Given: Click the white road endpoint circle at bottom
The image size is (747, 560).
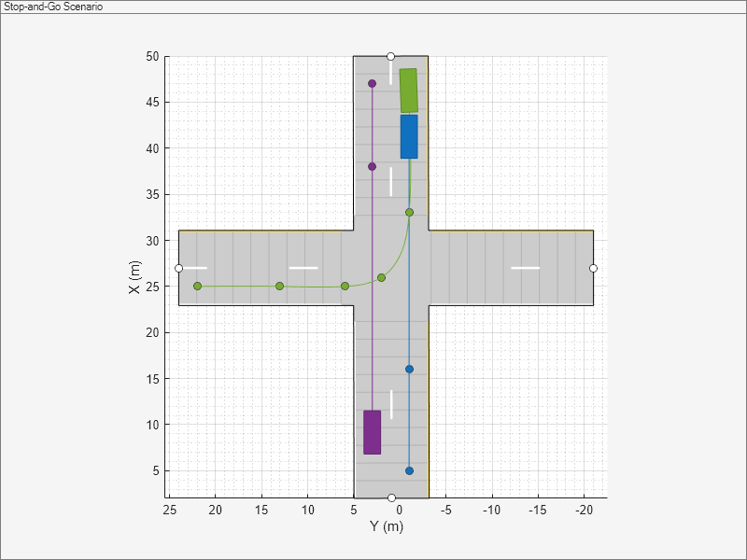Looking at the screenshot, I should click(x=390, y=497).
